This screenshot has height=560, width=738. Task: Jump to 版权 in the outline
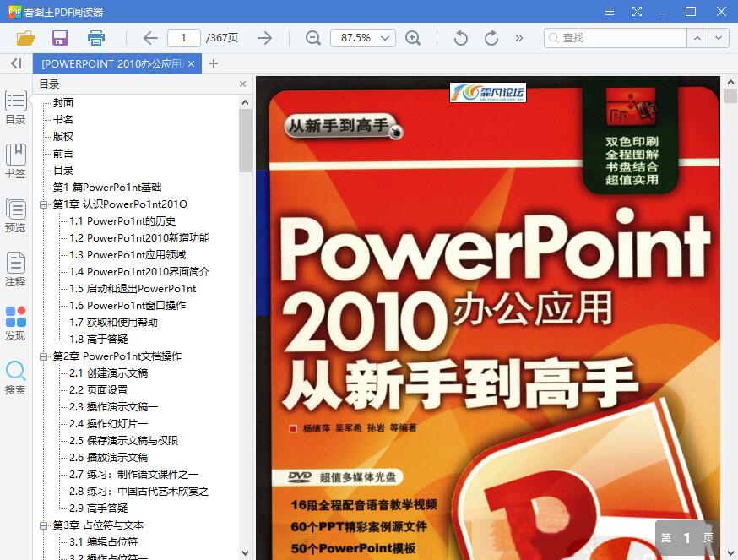point(63,137)
